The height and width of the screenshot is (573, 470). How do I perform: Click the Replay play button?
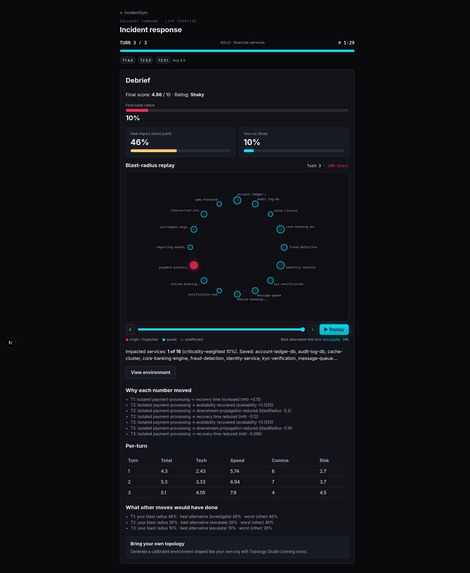pos(334,330)
